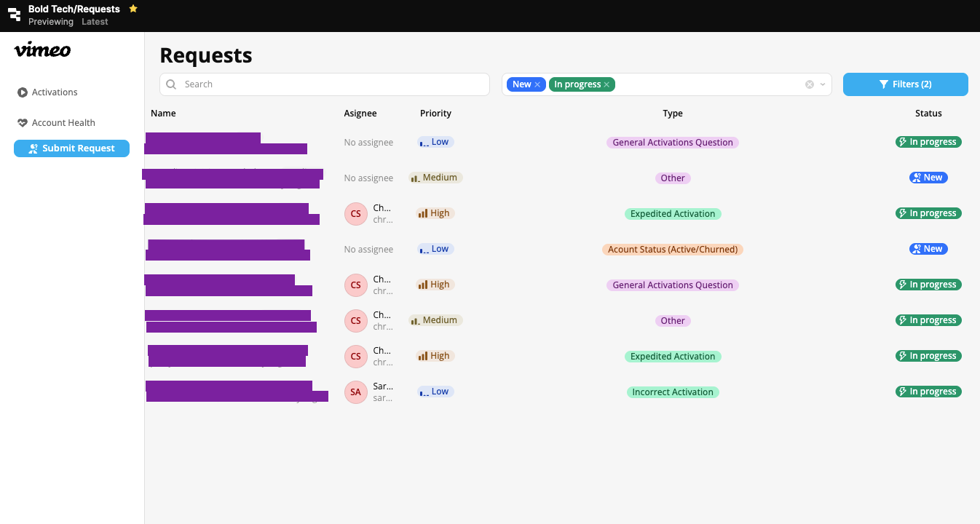
Task: Clear all status filters with circle-x icon
Action: pos(809,84)
